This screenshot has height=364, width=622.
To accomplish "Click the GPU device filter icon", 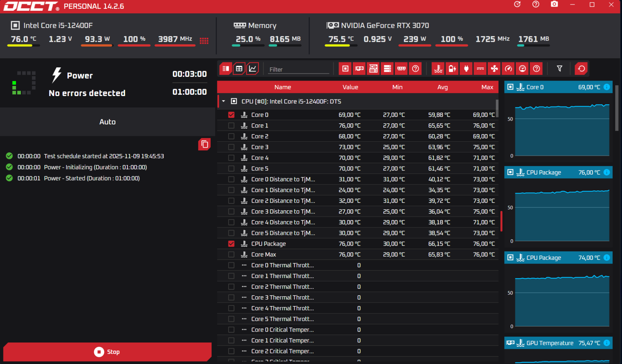I will click(x=359, y=69).
